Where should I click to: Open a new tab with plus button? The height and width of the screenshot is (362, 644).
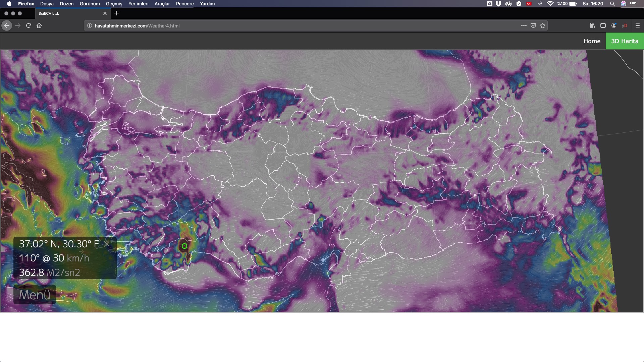point(116,13)
